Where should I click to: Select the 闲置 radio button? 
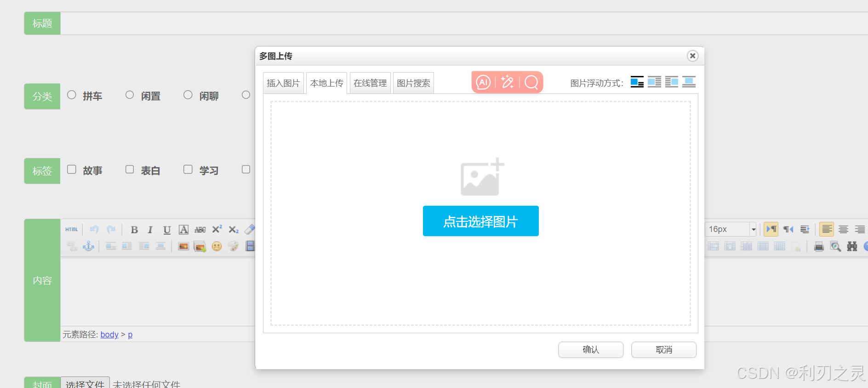(x=130, y=95)
